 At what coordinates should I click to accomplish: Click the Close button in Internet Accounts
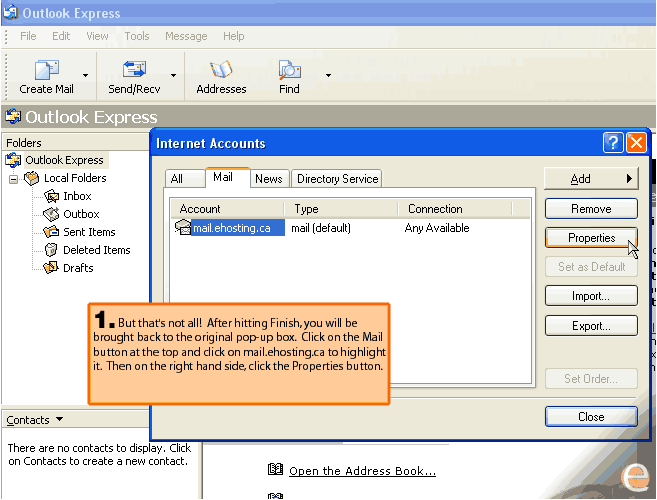[591, 417]
